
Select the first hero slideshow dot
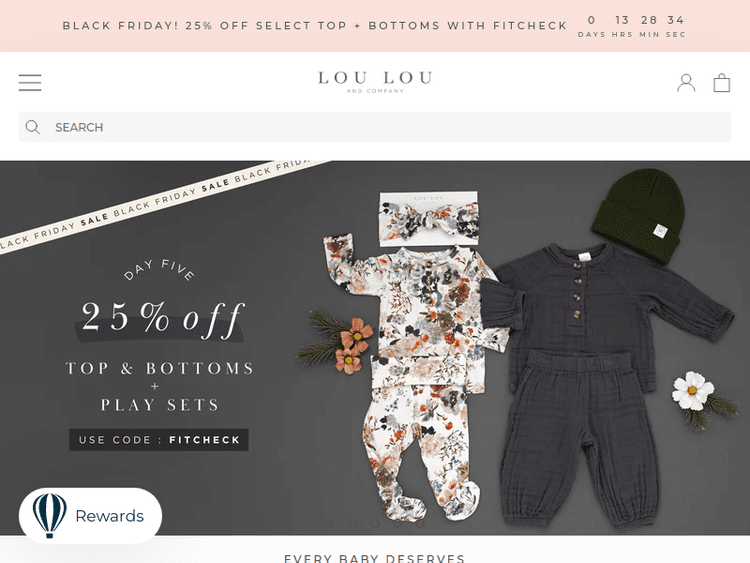[x=330, y=522]
